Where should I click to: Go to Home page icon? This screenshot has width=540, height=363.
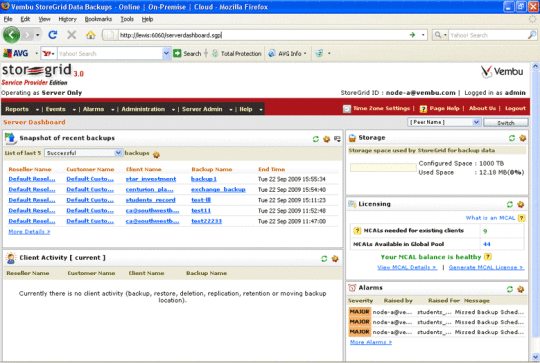point(91,35)
